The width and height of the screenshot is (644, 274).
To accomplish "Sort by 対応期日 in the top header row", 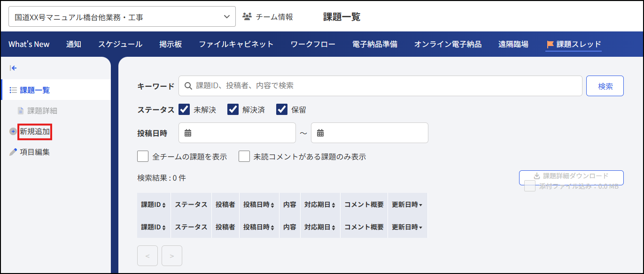I will click(x=320, y=205).
